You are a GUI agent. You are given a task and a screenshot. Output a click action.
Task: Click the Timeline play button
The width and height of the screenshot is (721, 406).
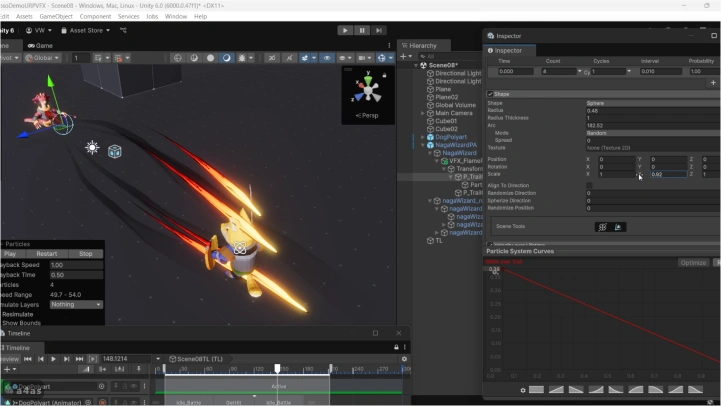tap(53, 359)
